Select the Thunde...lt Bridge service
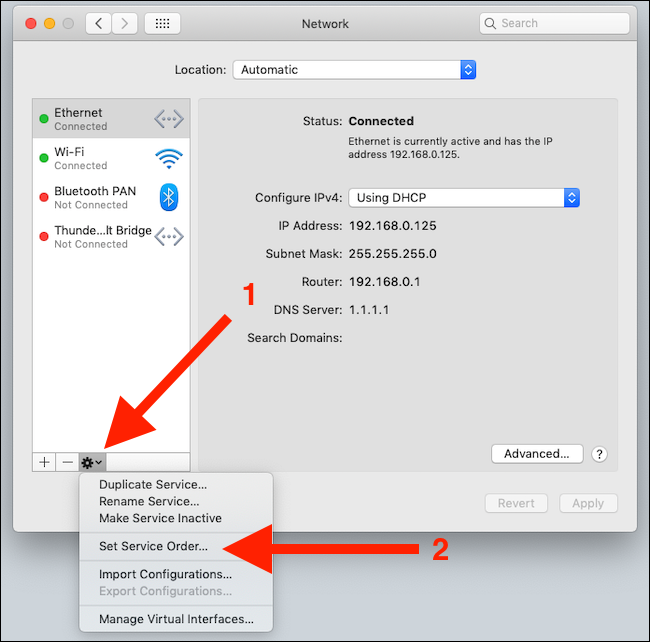650x642 pixels. 111,237
